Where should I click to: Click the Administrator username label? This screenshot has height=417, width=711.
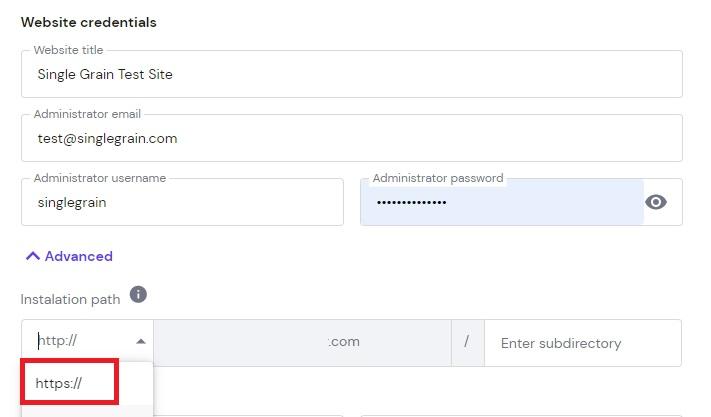point(99,178)
